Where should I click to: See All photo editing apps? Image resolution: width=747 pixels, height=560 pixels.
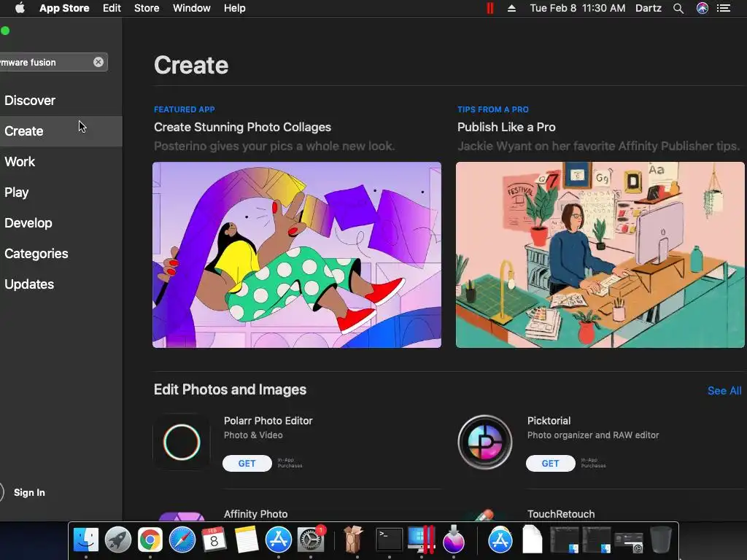724,391
